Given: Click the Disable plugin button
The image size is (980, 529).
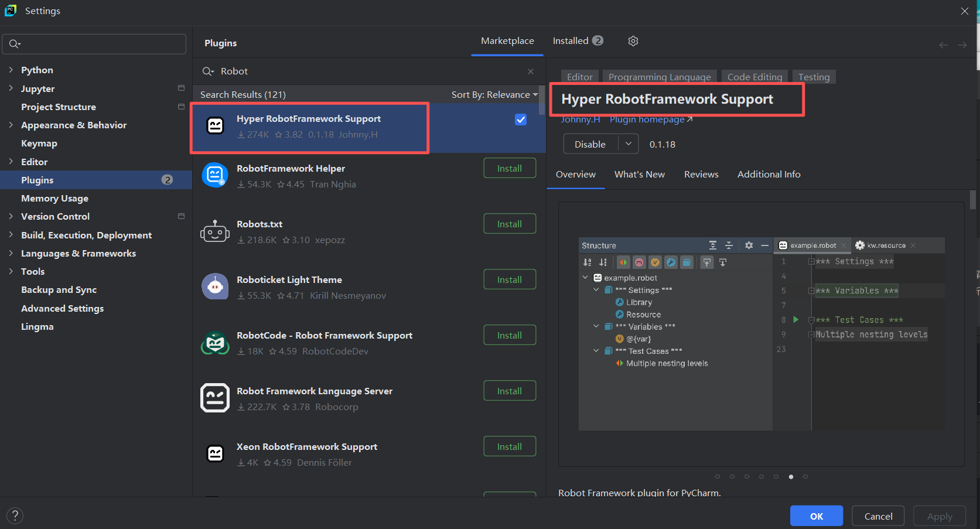Looking at the screenshot, I should pyautogui.click(x=590, y=144).
